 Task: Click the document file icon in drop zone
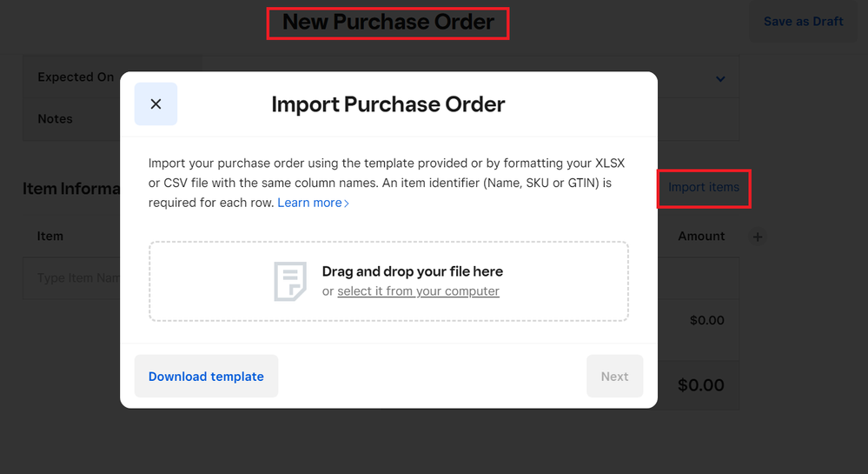point(290,281)
